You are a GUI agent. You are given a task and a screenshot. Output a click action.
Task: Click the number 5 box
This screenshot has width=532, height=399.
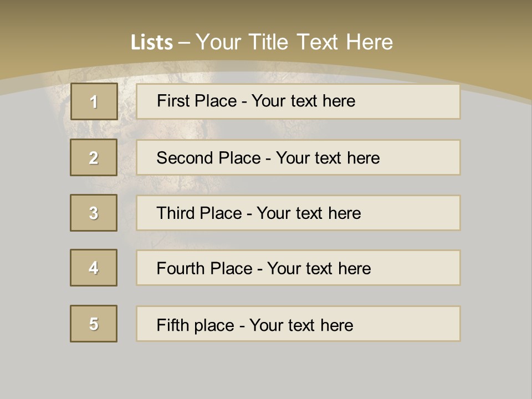[94, 324]
